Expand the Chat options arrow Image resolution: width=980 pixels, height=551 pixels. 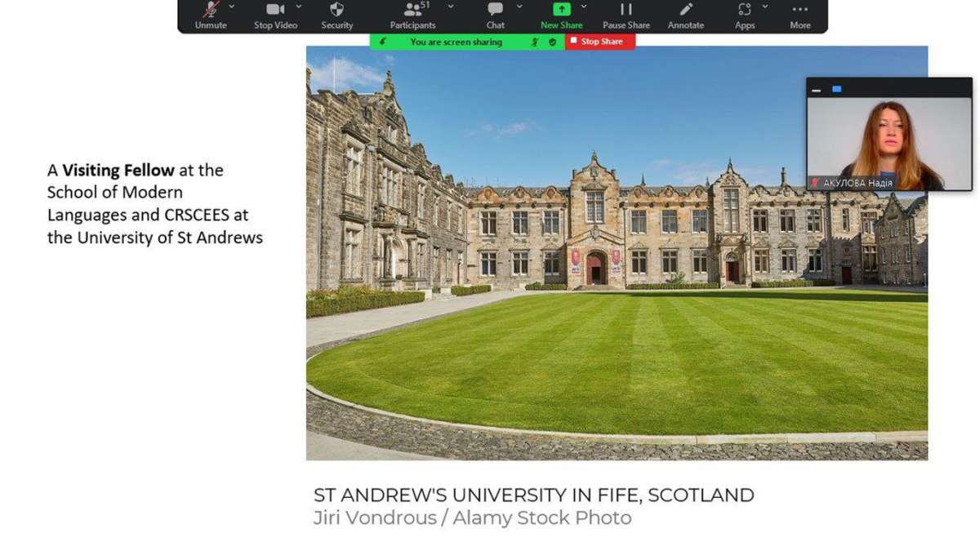pyautogui.click(x=519, y=7)
